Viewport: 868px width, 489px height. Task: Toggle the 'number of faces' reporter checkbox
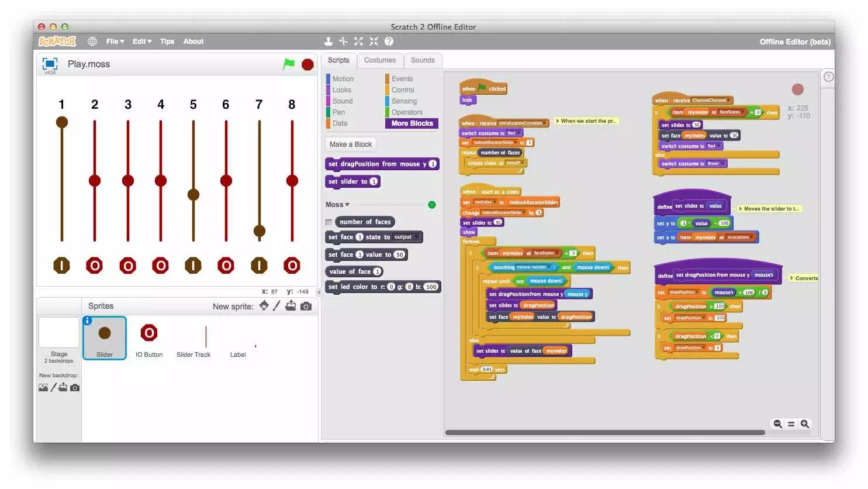tap(328, 222)
